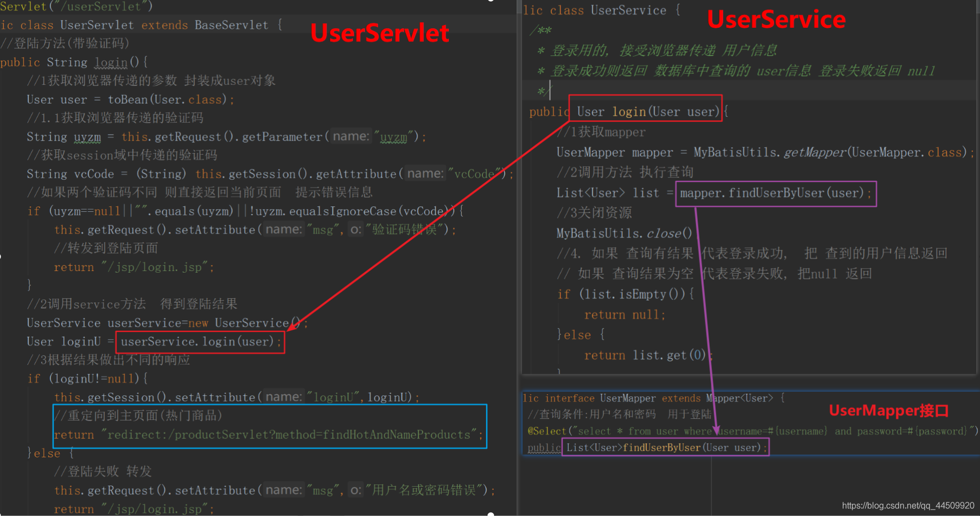980x516 pixels.
Task: Click the setAttribute line containing "验证码错误"
Action: (255, 229)
